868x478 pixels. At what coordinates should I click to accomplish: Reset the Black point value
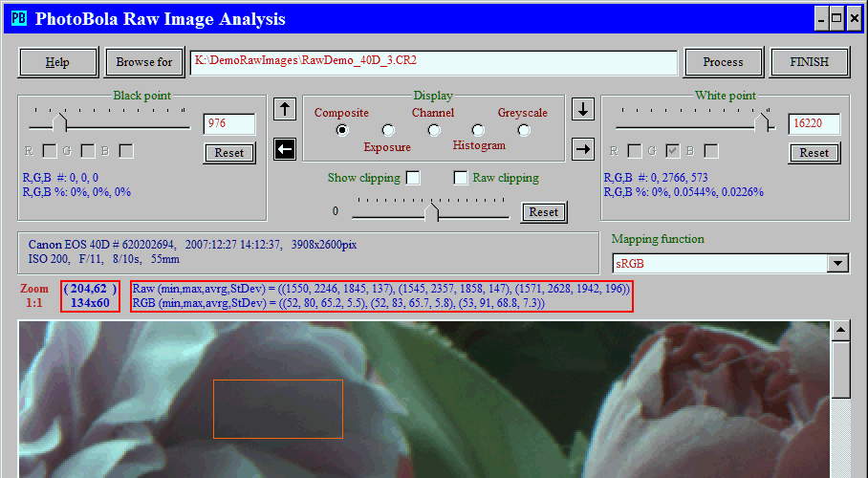click(229, 153)
